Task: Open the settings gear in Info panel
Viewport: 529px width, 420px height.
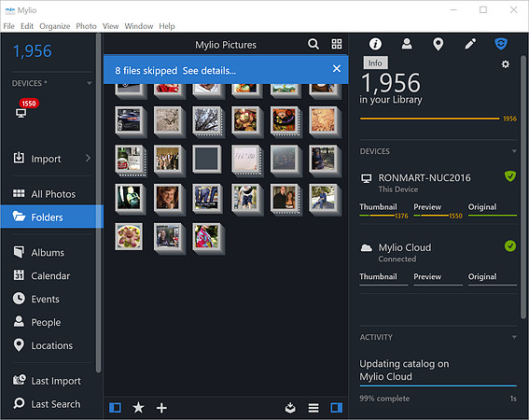Action: (x=505, y=64)
